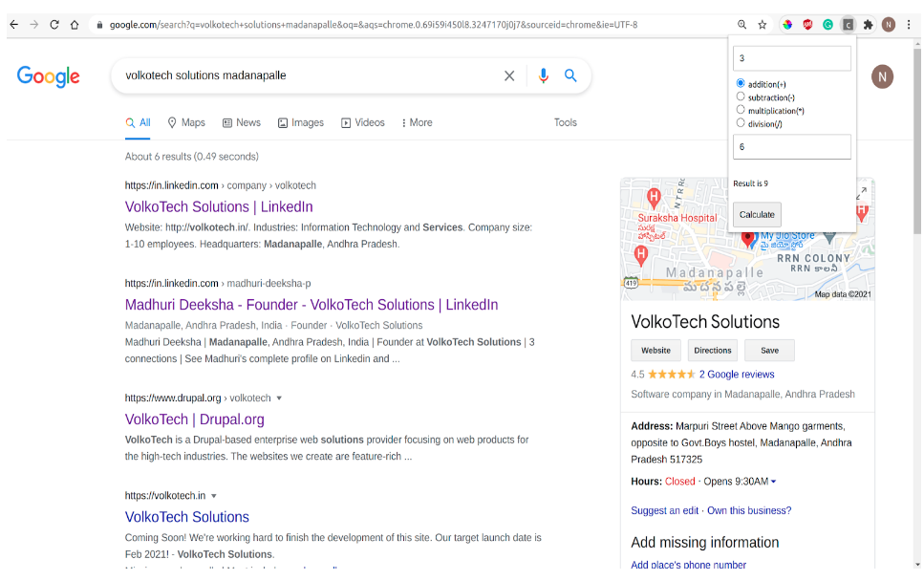
Task: Click the AdBlock shield extension icon
Action: [807, 24]
